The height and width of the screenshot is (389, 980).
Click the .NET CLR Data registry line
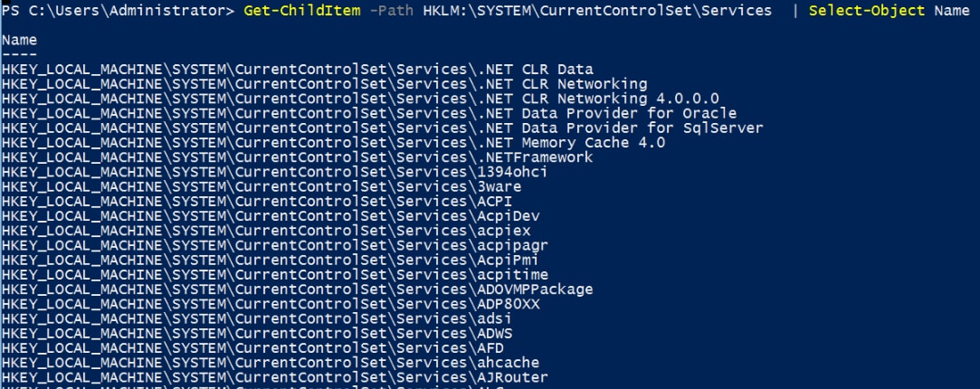click(x=298, y=70)
